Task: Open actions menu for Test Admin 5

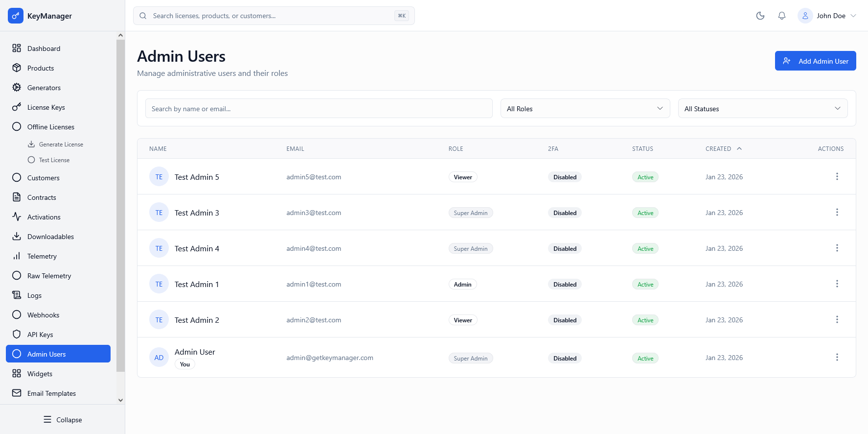Action: pos(837,176)
